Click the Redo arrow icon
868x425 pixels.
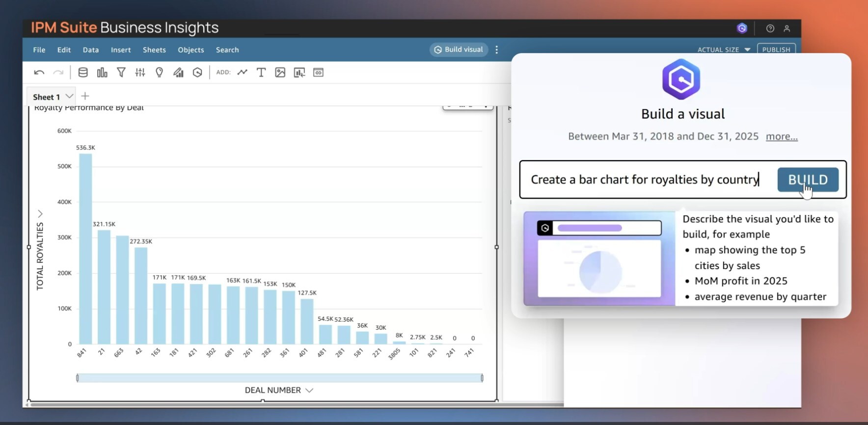[58, 73]
